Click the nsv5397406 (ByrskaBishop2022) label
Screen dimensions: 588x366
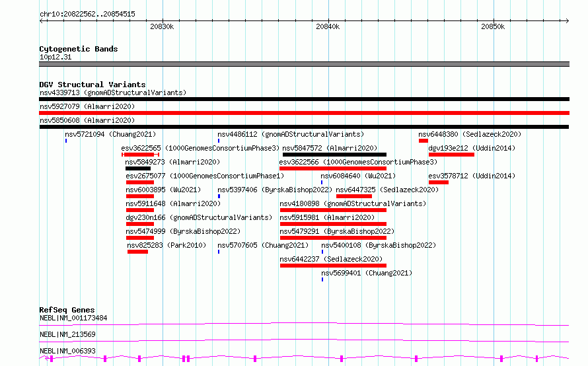tap(275, 190)
